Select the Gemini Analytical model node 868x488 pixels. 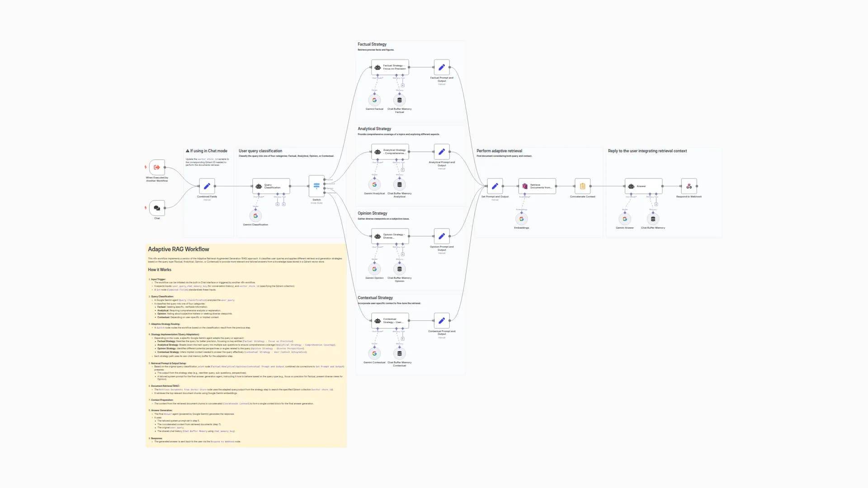point(374,185)
